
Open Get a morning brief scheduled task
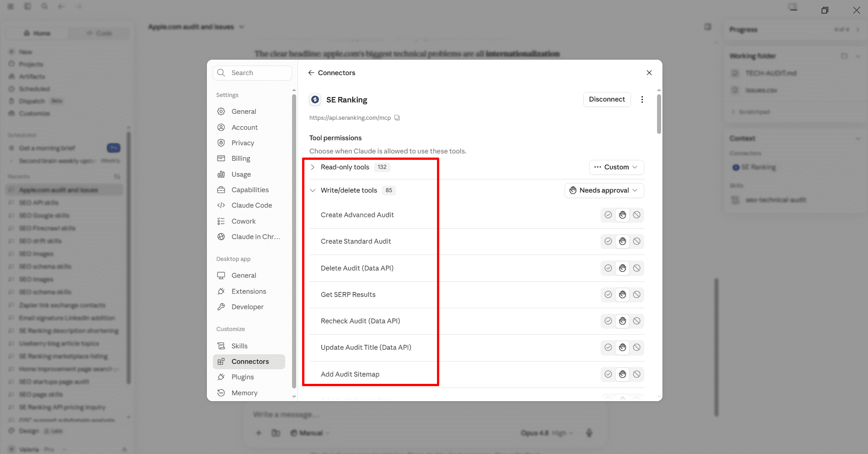47,148
